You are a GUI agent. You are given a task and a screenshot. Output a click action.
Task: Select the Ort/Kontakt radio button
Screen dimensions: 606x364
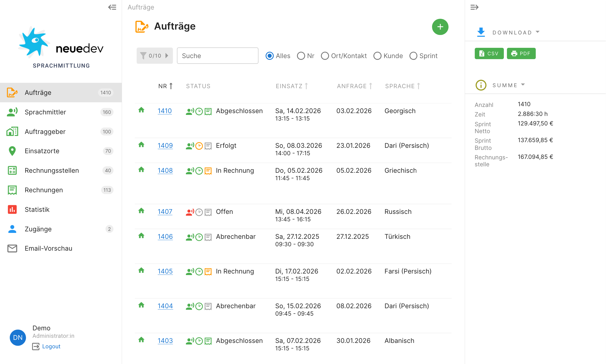coord(325,56)
